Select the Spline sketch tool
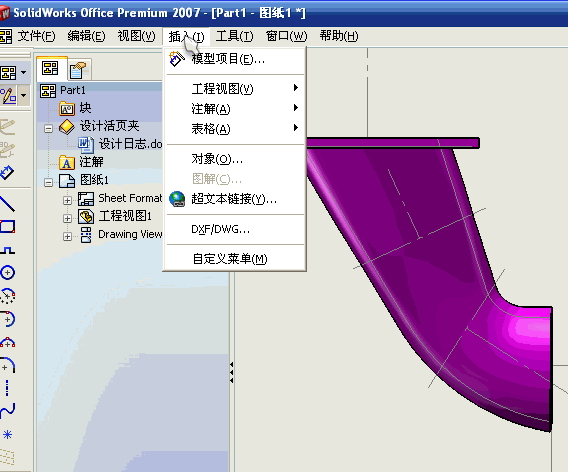The image size is (568, 472). click(x=7, y=411)
